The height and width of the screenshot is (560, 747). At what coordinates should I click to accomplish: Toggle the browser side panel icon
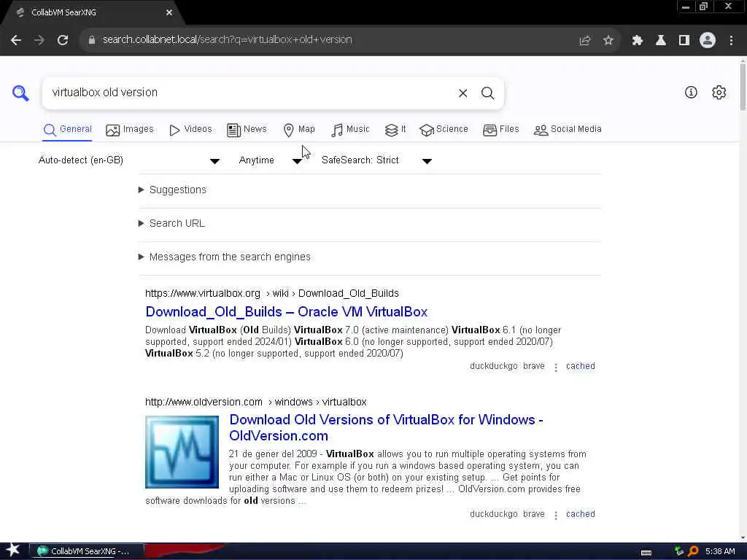684,41
